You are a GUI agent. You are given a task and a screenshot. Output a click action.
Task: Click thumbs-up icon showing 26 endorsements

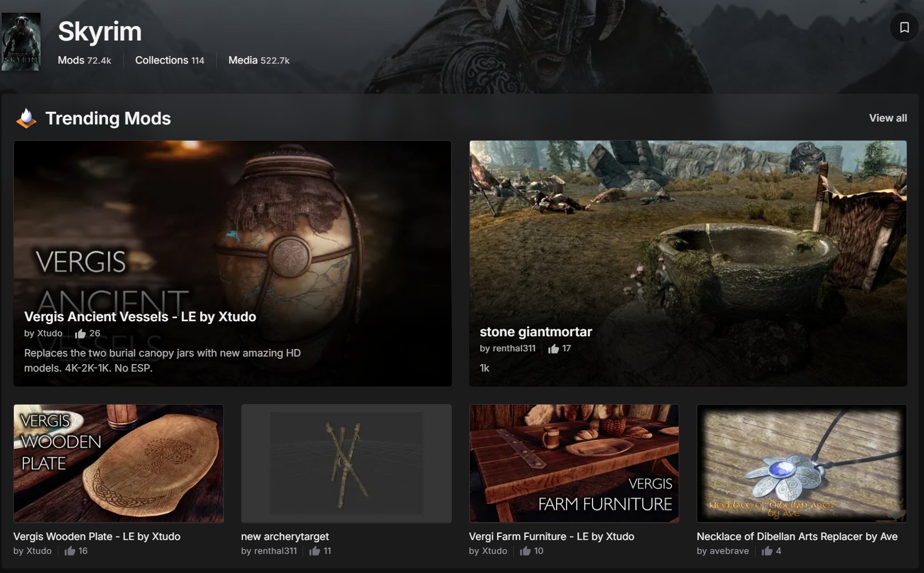click(80, 333)
